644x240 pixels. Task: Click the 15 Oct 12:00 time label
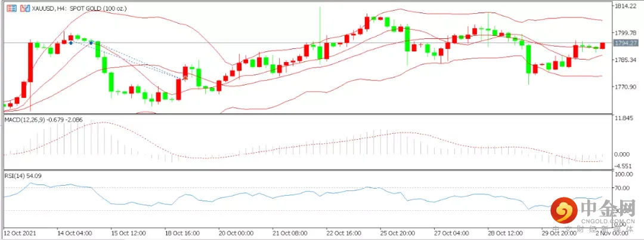pos(128,233)
